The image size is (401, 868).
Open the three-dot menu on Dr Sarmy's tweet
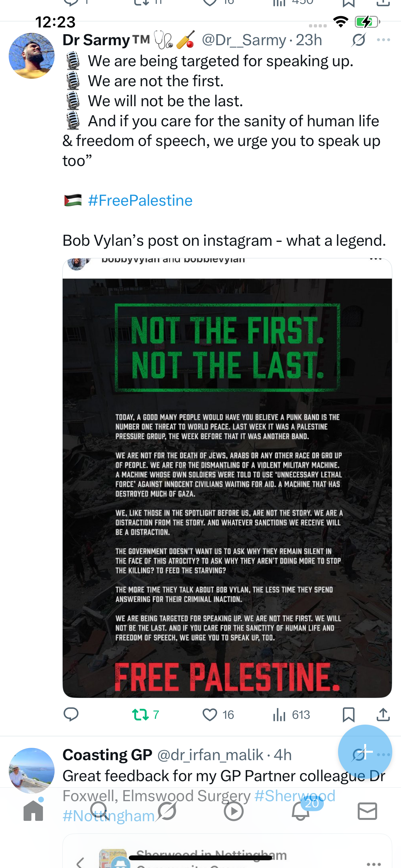pyautogui.click(x=384, y=40)
